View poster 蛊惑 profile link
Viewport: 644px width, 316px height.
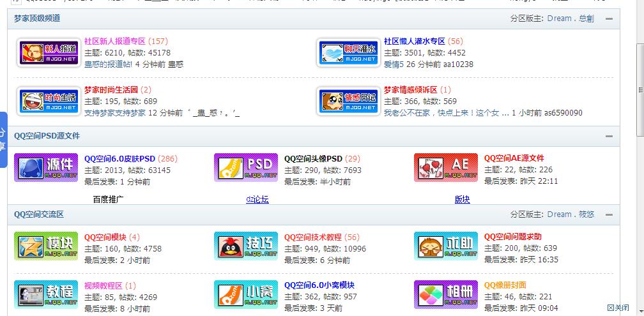tap(176, 64)
